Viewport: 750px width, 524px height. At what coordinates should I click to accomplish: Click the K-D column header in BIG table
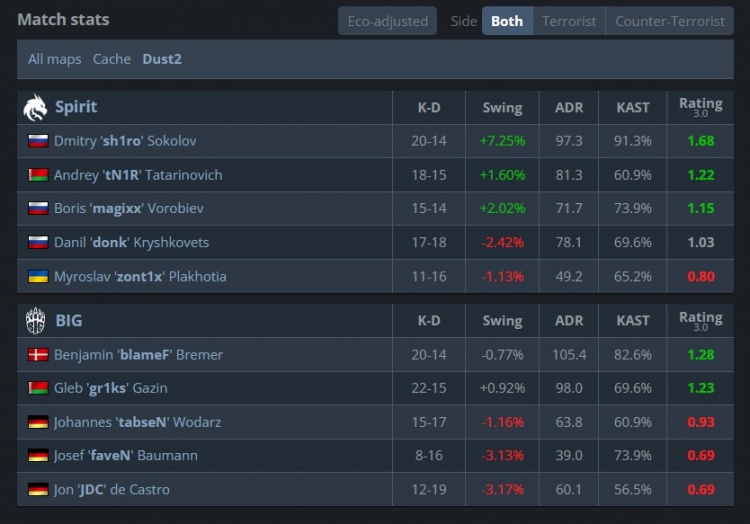429,321
